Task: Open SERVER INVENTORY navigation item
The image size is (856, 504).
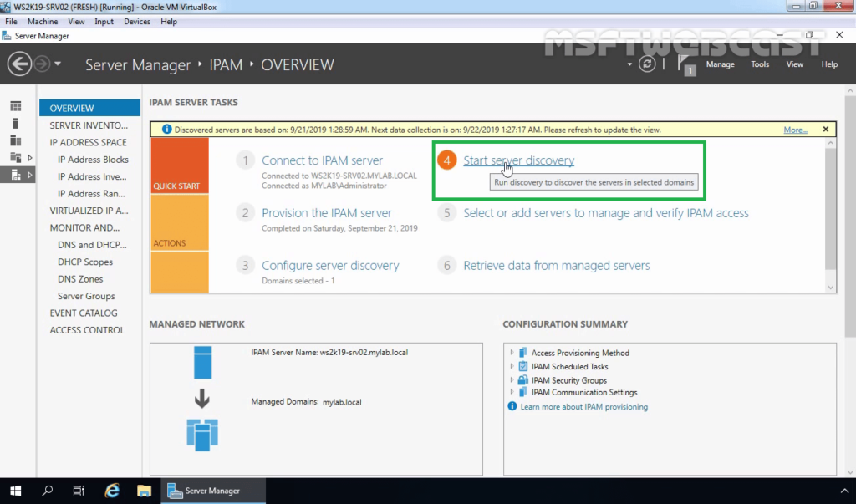Action: click(x=89, y=125)
